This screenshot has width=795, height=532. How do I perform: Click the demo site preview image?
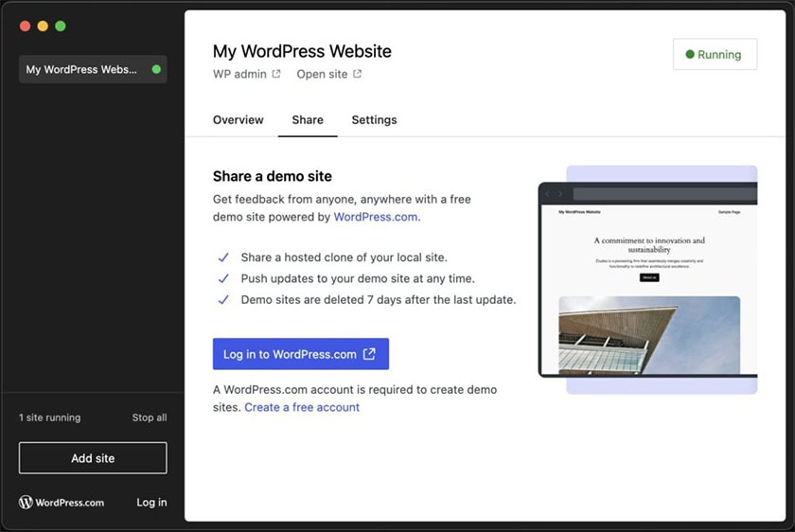[648, 279]
